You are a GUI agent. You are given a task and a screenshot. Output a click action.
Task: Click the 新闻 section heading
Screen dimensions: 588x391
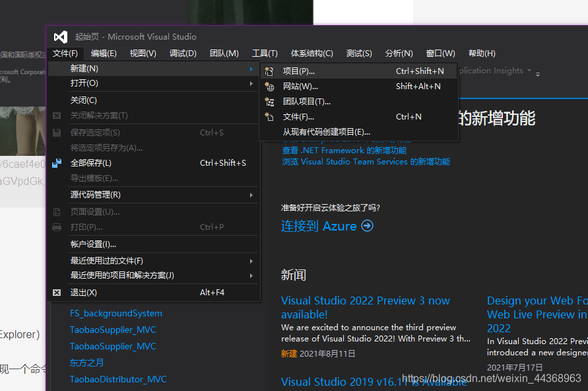point(293,275)
